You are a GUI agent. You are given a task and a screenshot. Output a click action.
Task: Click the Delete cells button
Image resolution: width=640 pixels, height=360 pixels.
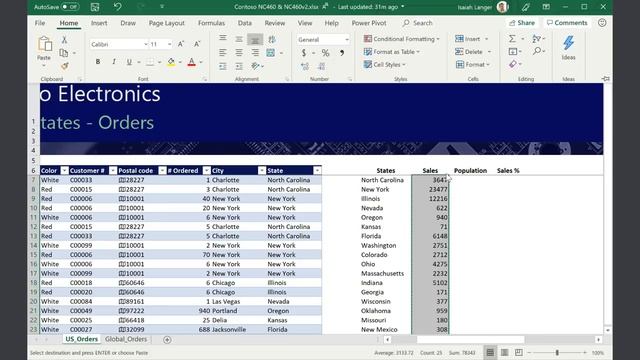(473, 52)
